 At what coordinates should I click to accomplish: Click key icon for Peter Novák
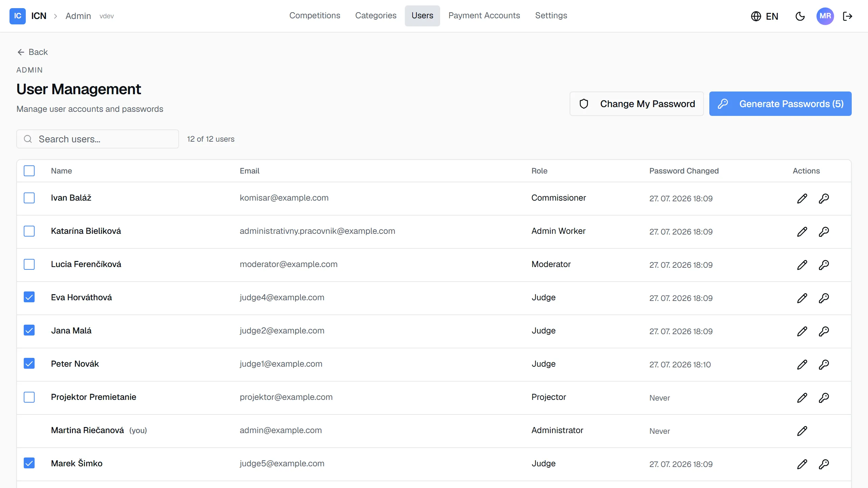[x=824, y=365]
